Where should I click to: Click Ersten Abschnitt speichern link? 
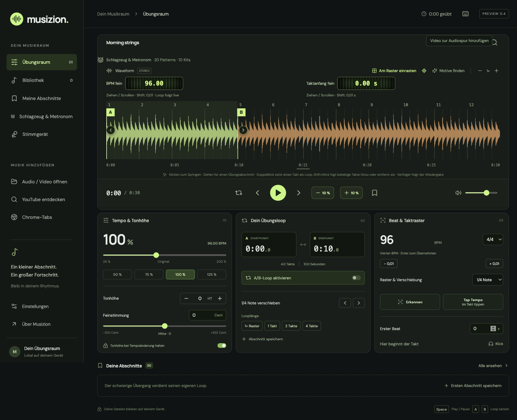[473, 386]
